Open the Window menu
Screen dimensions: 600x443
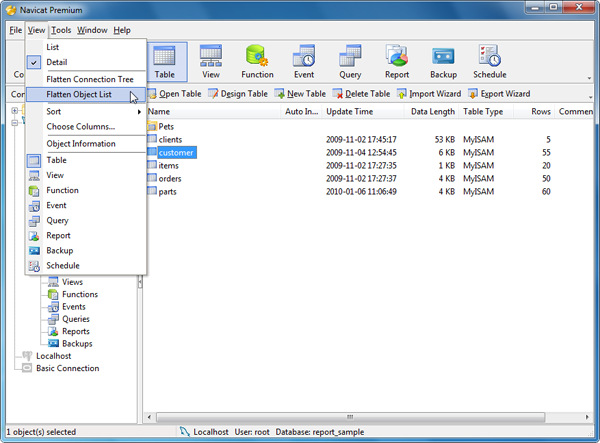tap(92, 30)
